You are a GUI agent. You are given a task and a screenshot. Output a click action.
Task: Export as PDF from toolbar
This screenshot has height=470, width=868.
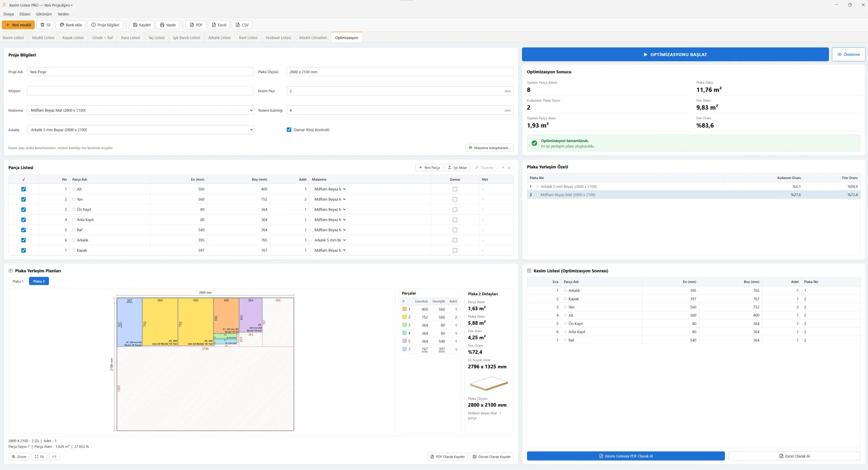coord(196,25)
